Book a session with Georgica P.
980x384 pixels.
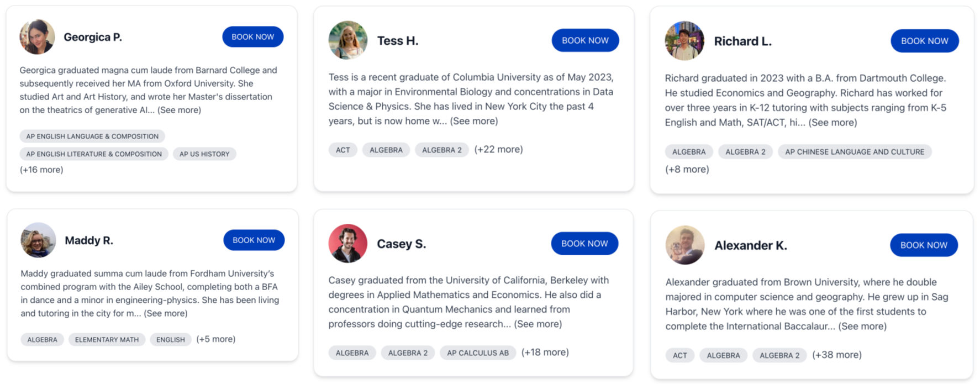(252, 37)
